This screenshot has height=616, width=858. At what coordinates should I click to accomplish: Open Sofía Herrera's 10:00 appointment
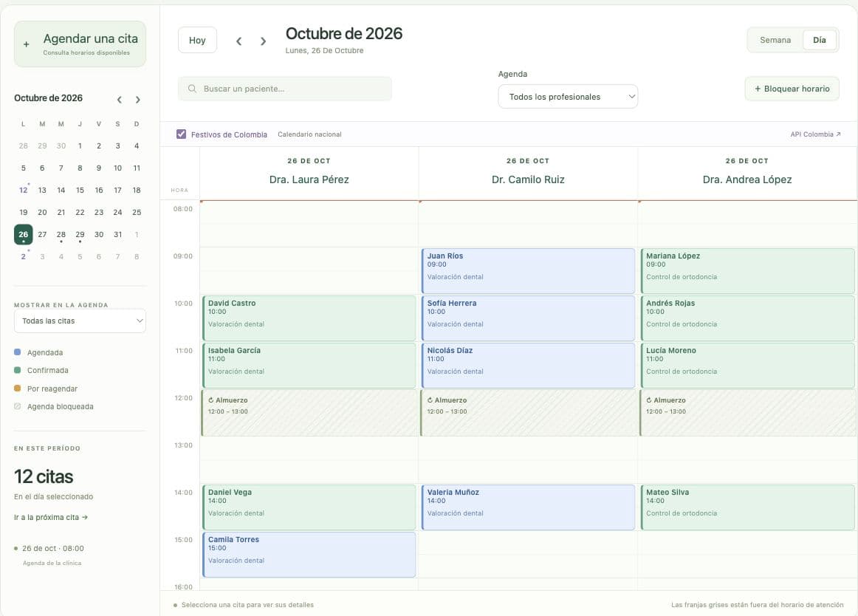point(528,318)
